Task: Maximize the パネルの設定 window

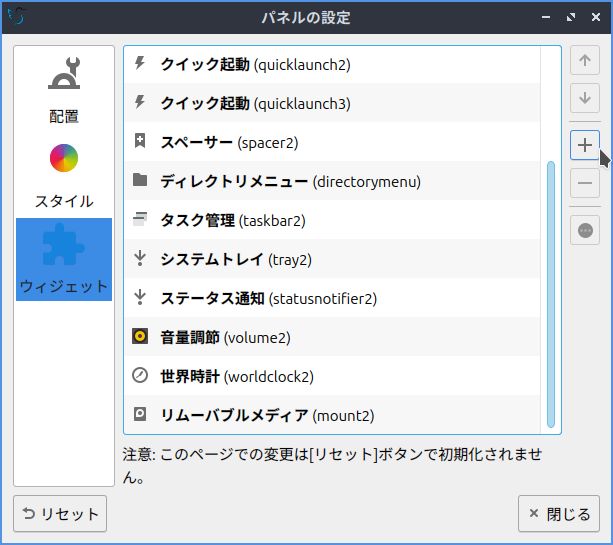Action: (571, 17)
